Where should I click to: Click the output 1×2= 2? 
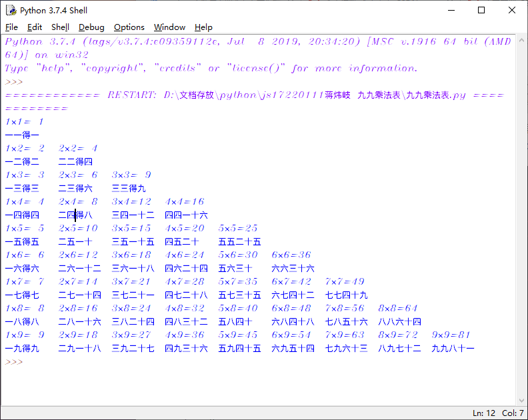click(24, 148)
